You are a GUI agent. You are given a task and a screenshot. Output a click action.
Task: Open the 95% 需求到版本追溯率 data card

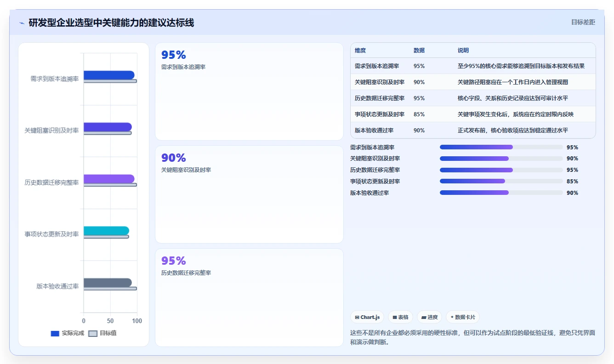point(249,91)
